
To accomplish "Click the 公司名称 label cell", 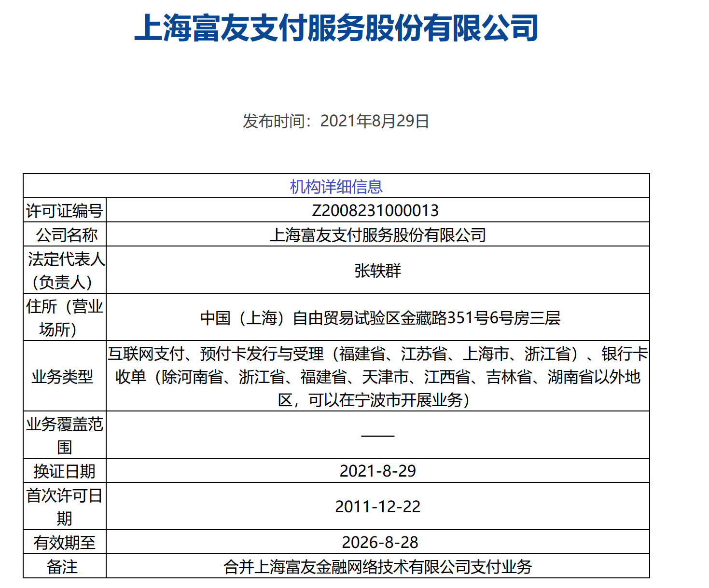I will click(x=65, y=234).
